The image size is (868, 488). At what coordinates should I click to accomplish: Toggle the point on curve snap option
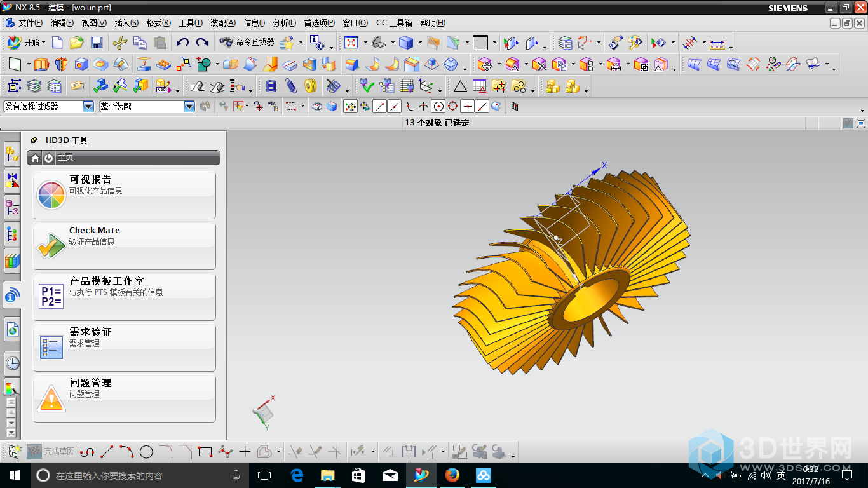tap(482, 107)
